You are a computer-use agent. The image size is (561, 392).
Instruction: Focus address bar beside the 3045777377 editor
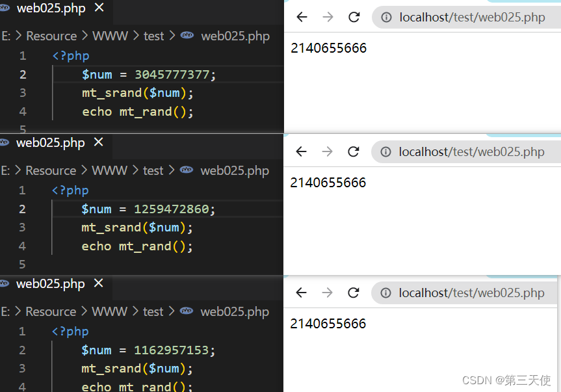click(x=467, y=17)
